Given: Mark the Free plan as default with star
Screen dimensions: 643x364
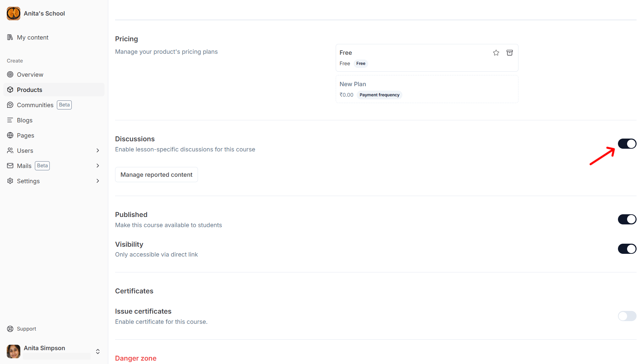Looking at the screenshot, I should click(496, 53).
